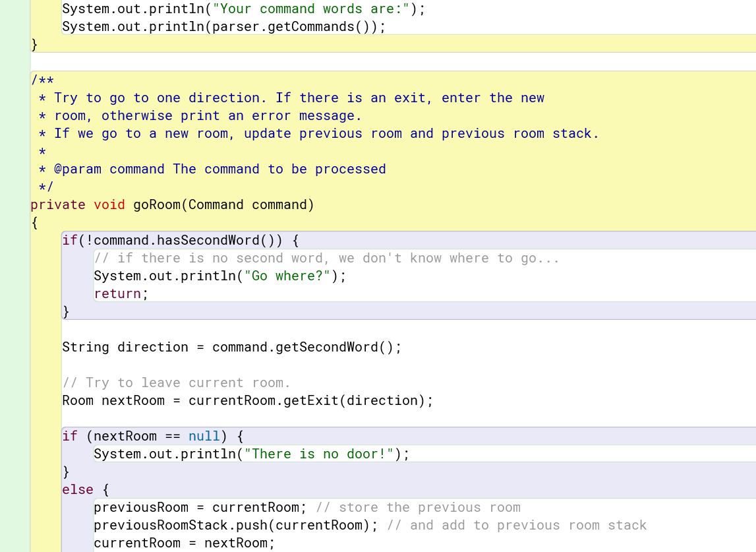Click the comment line starting "* Try to go"
The width and height of the screenshot is (756, 552).
coord(292,98)
